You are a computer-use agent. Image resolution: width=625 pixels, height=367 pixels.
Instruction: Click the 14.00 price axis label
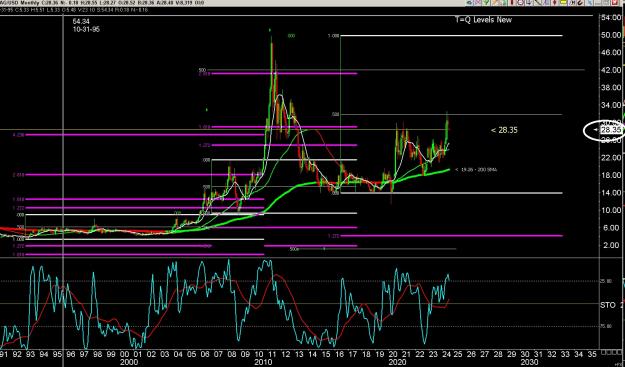611,193
